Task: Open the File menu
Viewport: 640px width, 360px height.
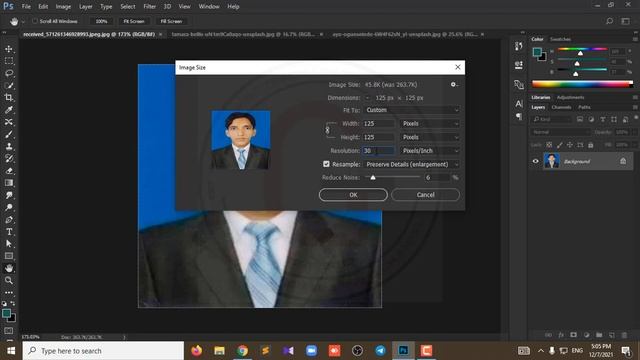Action: (x=26, y=7)
